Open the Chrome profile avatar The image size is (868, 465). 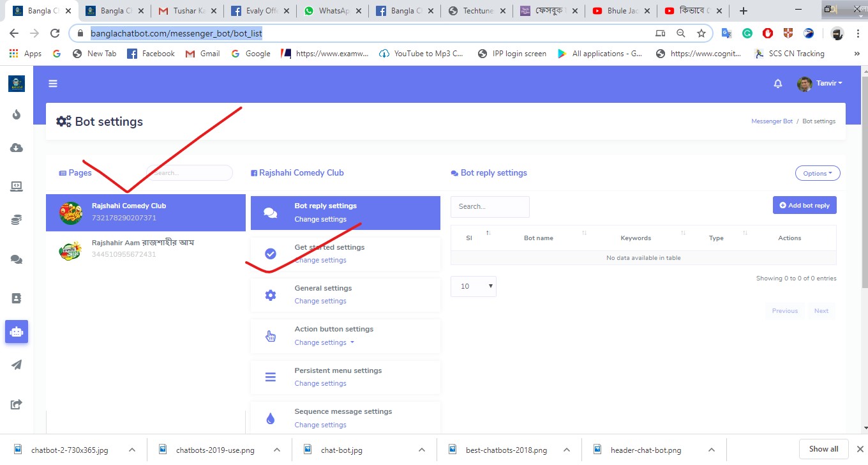pos(837,33)
